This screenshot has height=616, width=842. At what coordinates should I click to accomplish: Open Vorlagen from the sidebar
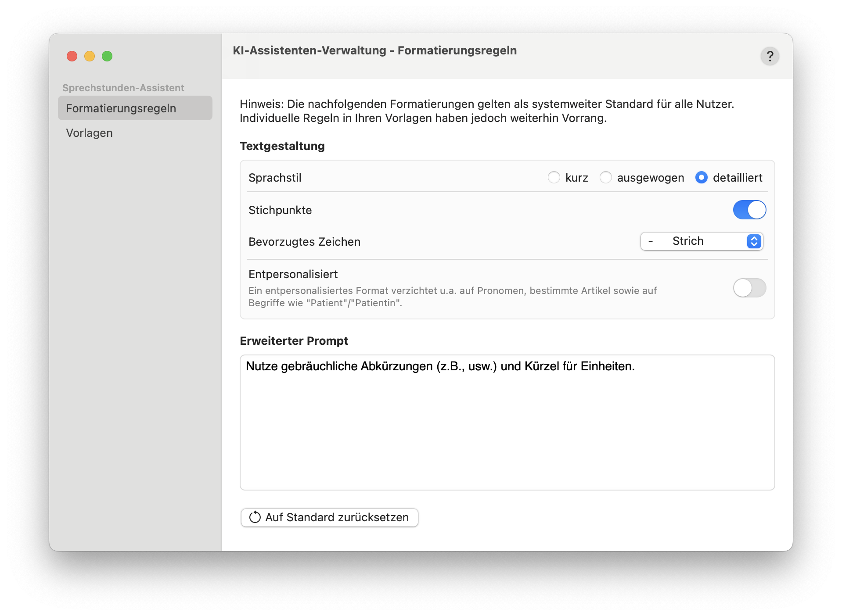tap(90, 133)
